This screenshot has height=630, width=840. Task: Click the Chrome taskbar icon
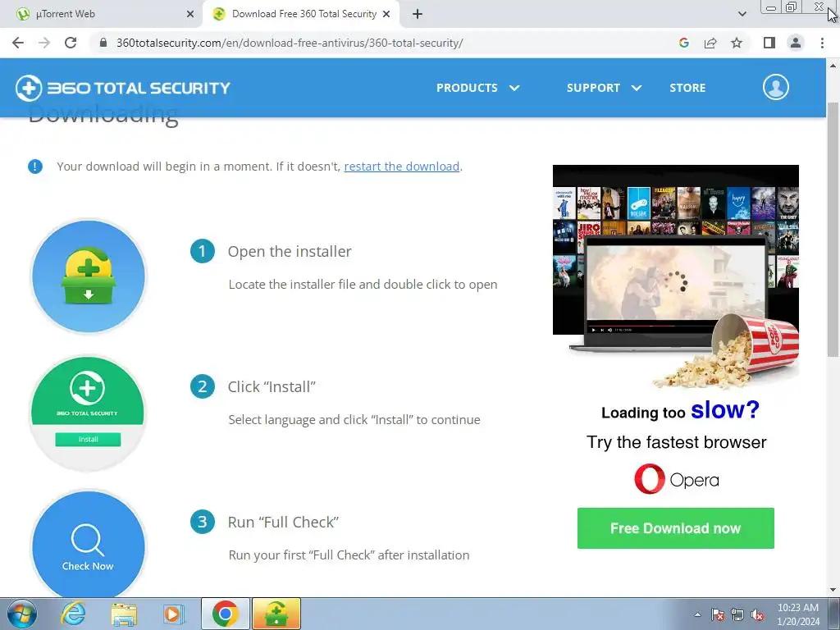click(225, 614)
